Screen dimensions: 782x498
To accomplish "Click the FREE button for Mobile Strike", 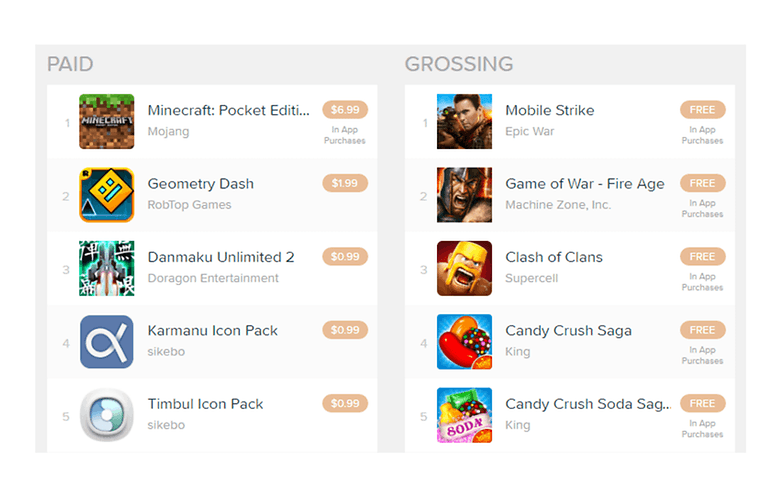I will 703,110.
